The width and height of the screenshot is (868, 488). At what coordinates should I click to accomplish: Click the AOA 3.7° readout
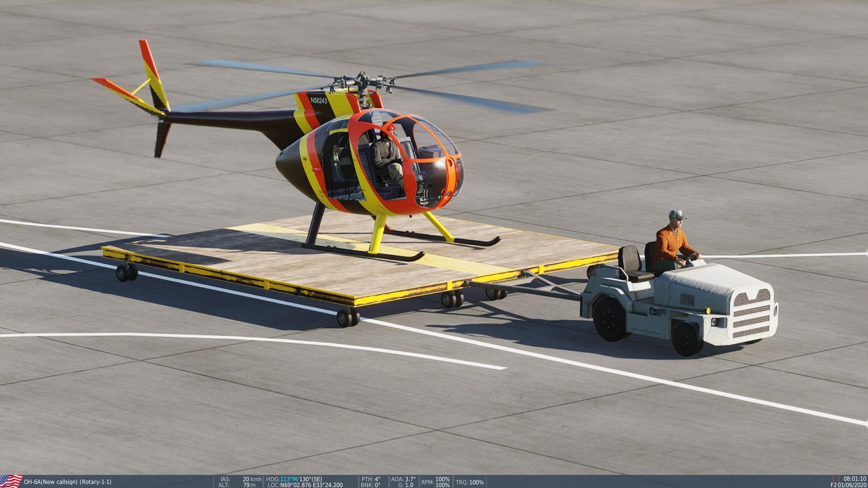[x=408, y=479]
